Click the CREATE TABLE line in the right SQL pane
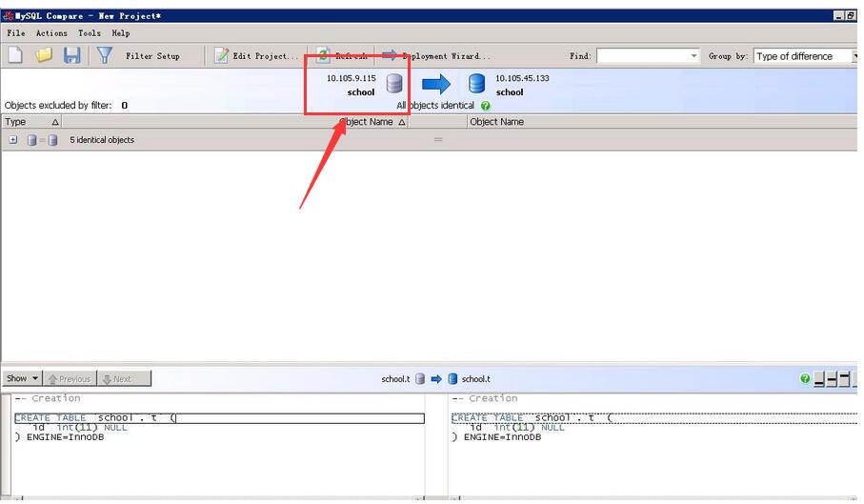This screenshot has width=864, height=504. [x=654, y=418]
